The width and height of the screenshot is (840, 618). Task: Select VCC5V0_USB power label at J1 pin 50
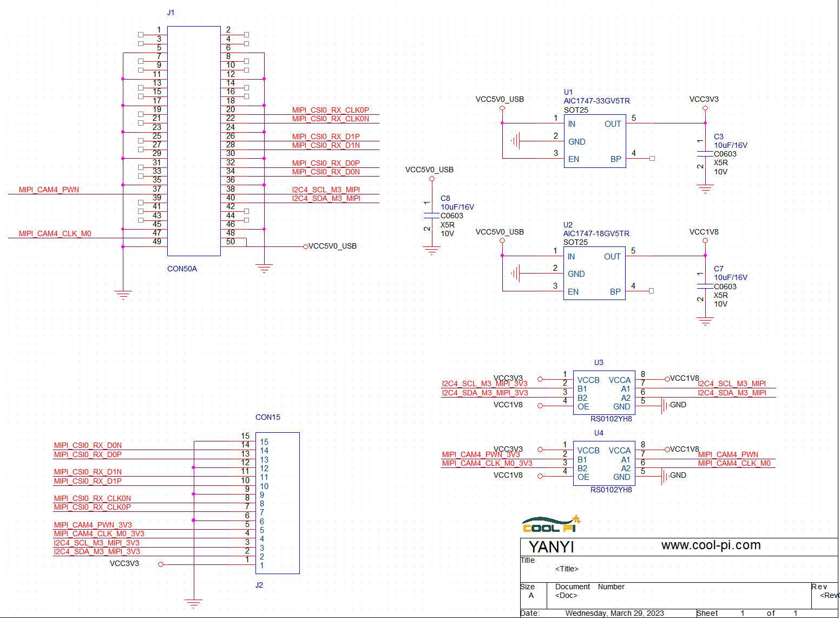click(332, 246)
